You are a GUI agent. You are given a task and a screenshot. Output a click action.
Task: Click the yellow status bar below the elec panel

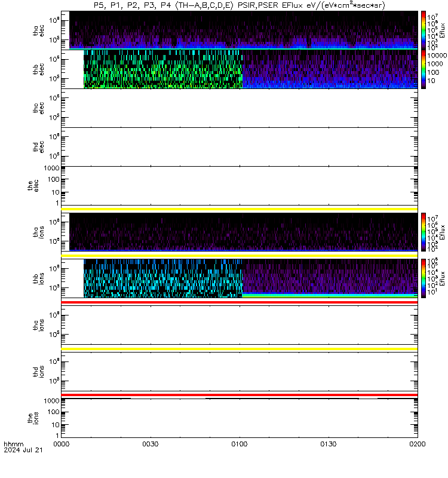coord(240,209)
